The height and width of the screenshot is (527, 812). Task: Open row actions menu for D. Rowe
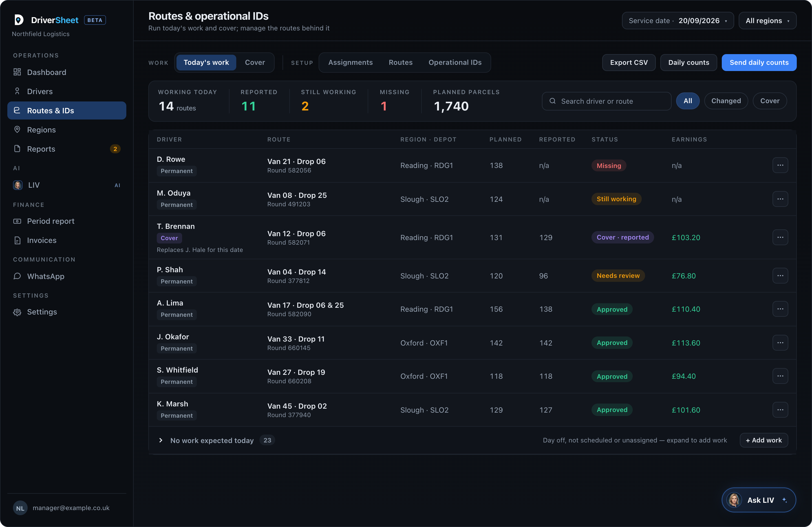pos(780,165)
